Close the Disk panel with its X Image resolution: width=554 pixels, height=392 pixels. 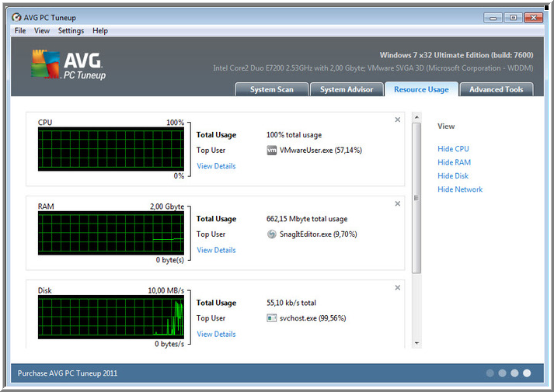click(x=398, y=287)
